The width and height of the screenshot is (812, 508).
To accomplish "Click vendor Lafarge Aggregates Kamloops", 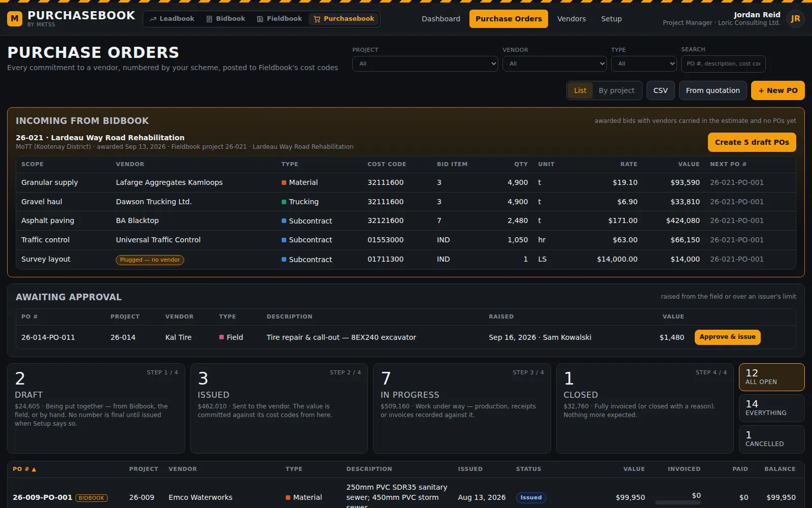I will [169, 182].
